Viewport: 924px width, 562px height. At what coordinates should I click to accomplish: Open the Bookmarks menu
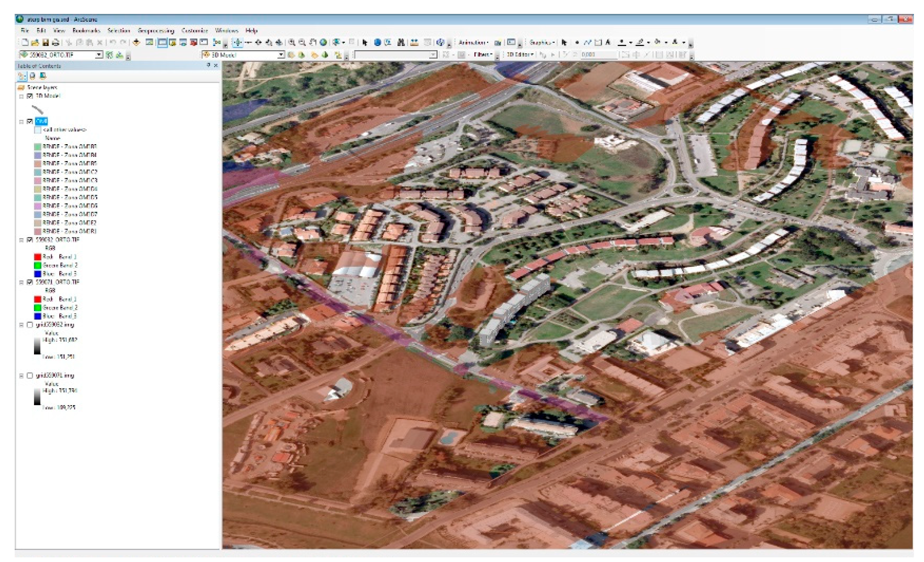86,31
